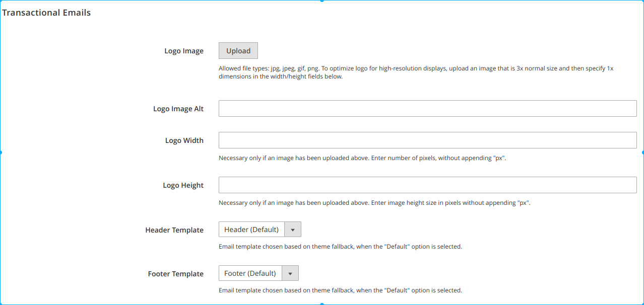Collapse the Transactional Emails section heading
644x305 pixels.
pyautogui.click(x=46, y=13)
